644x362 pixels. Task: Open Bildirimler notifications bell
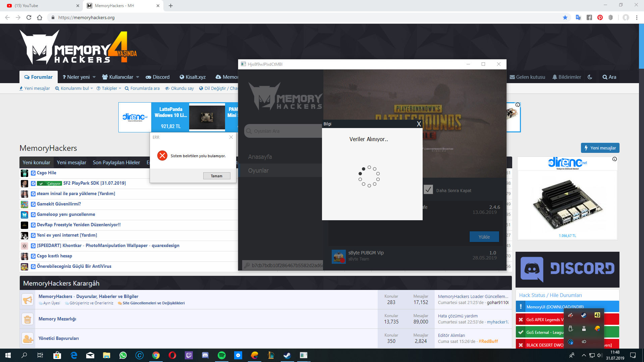point(567,77)
